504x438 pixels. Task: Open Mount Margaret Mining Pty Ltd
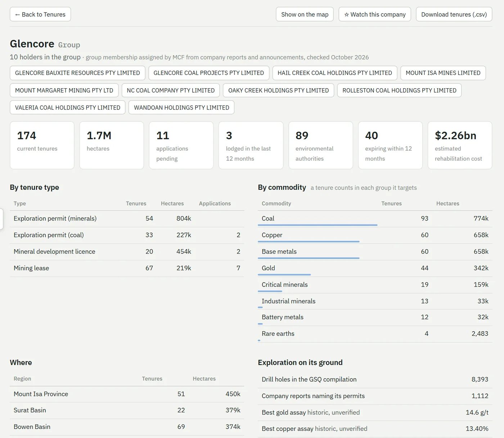[64, 90]
